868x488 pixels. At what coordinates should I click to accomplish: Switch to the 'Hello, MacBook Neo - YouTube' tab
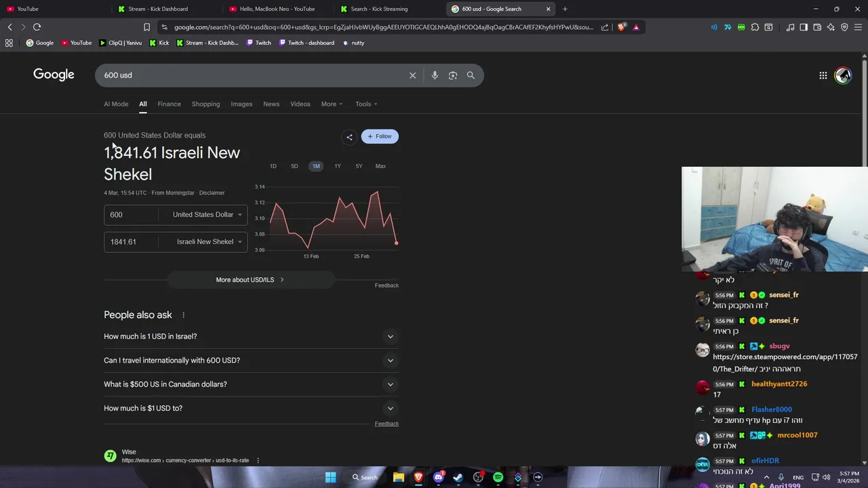pyautogui.click(x=277, y=9)
